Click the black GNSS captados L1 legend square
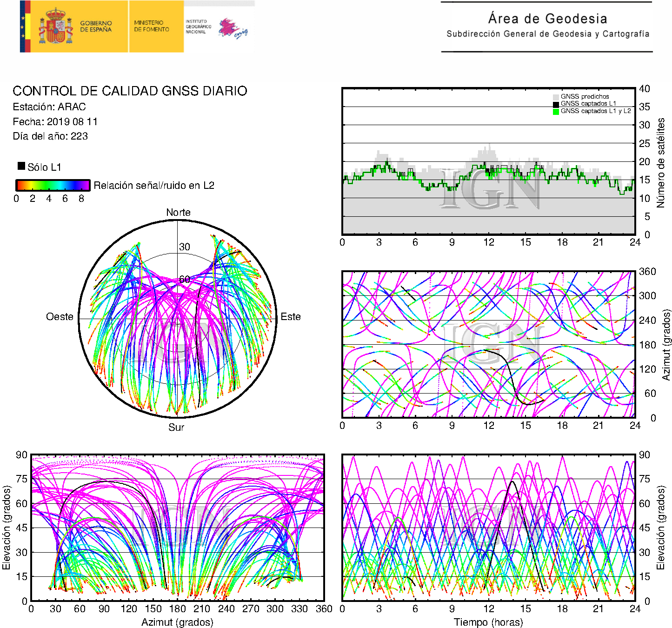Viewport: 672px width, 628px height. click(x=556, y=104)
